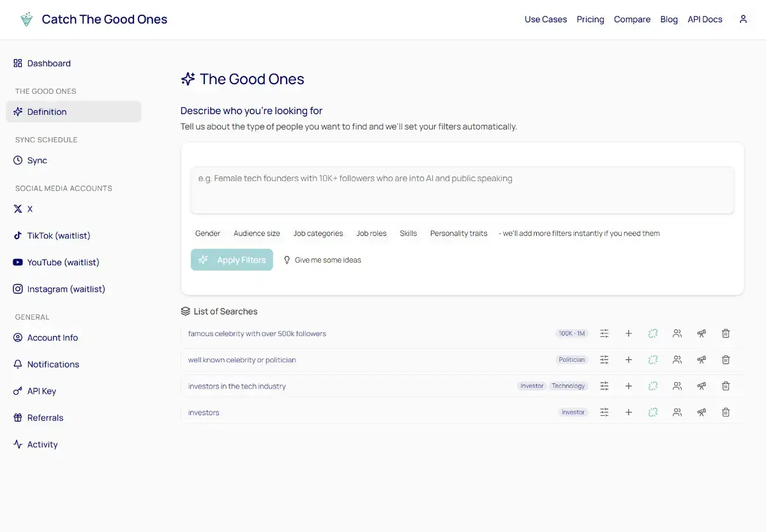
Task: Focus the people description text box
Action: click(x=462, y=190)
